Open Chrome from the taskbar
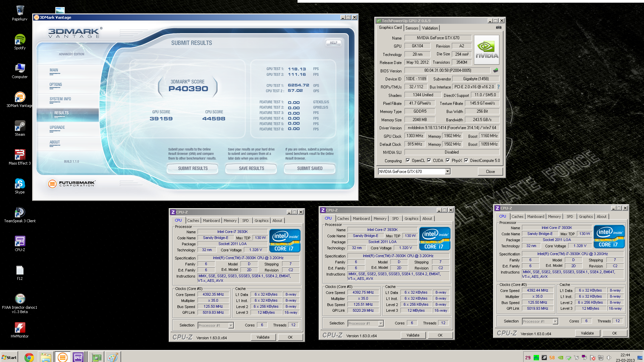Screen dimensions: 644x362 point(29,357)
